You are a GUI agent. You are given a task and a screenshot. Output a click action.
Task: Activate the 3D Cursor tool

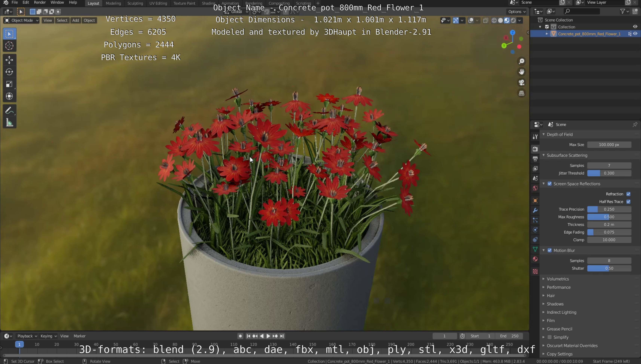9,46
